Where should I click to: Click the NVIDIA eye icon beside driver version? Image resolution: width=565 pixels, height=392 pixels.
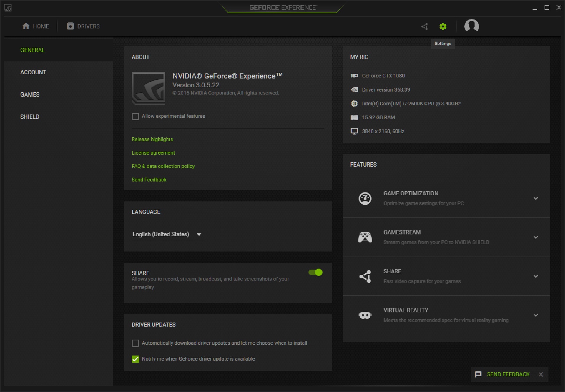point(354,89)
